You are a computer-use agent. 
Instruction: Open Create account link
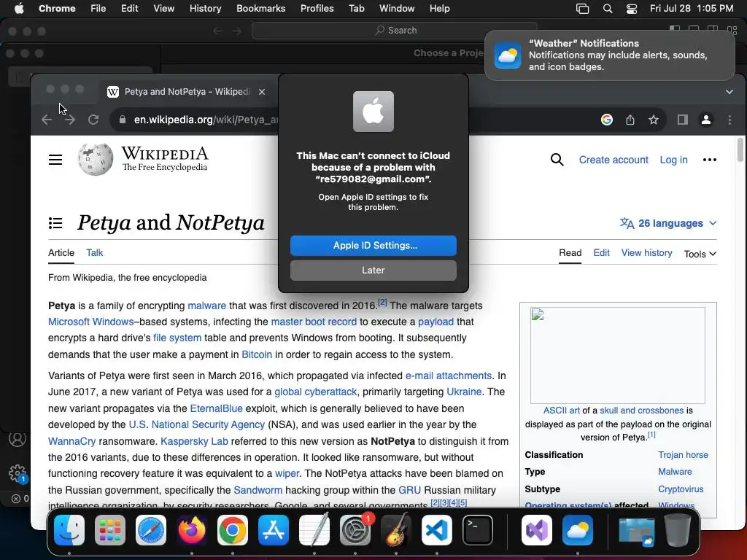click(x=614, y=160)
